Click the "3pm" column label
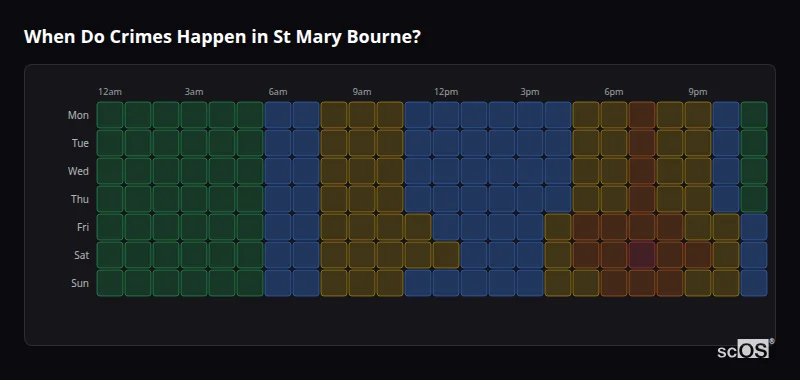Viewport: 800px width, 380px height. (530, 92)
